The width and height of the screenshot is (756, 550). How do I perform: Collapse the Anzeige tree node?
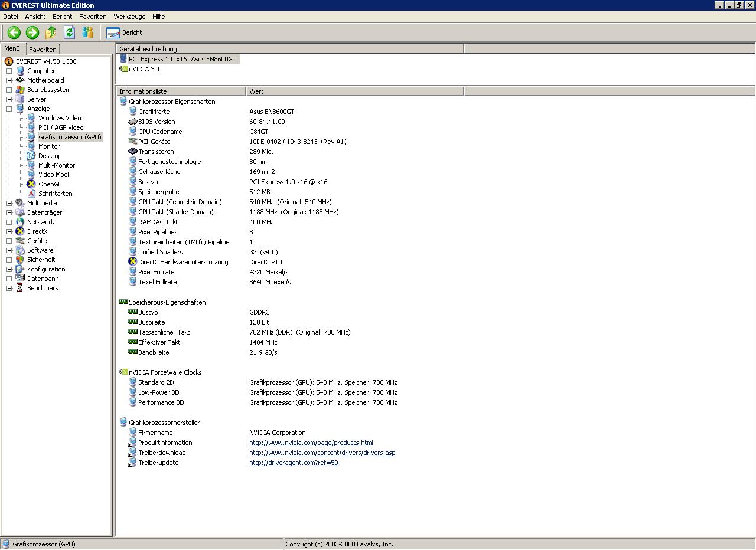pos(9,109)
